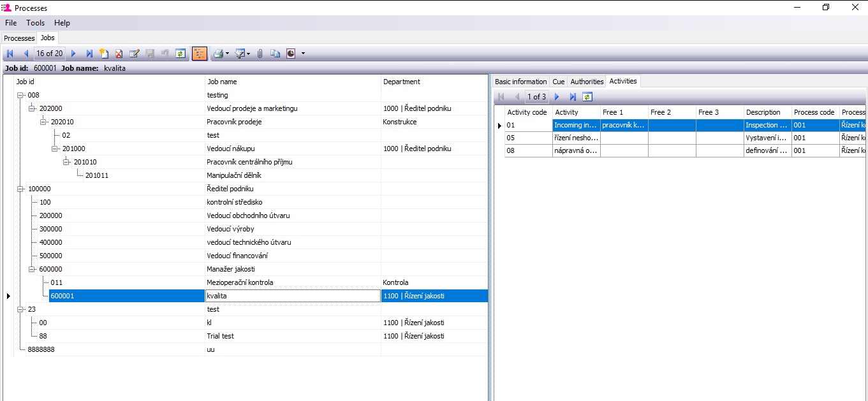Delete the current job record
Screen dimensions: 868x401
pyautogui.click(x=119, y=54)
